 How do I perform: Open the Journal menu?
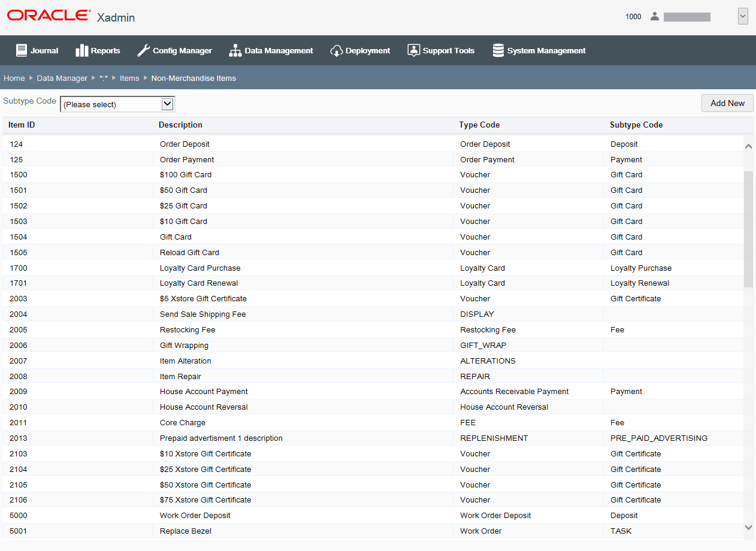37,50
